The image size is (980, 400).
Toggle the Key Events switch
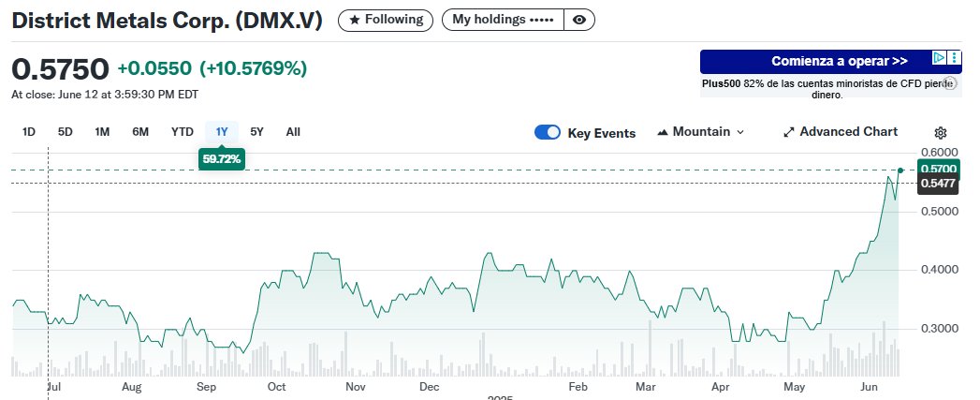pyautogui.click(x=548, y=133)
